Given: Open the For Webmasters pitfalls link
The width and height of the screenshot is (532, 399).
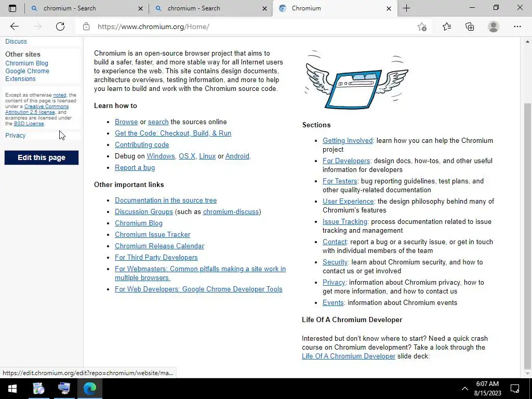Looking at the screenshot, I should (200, 273).
